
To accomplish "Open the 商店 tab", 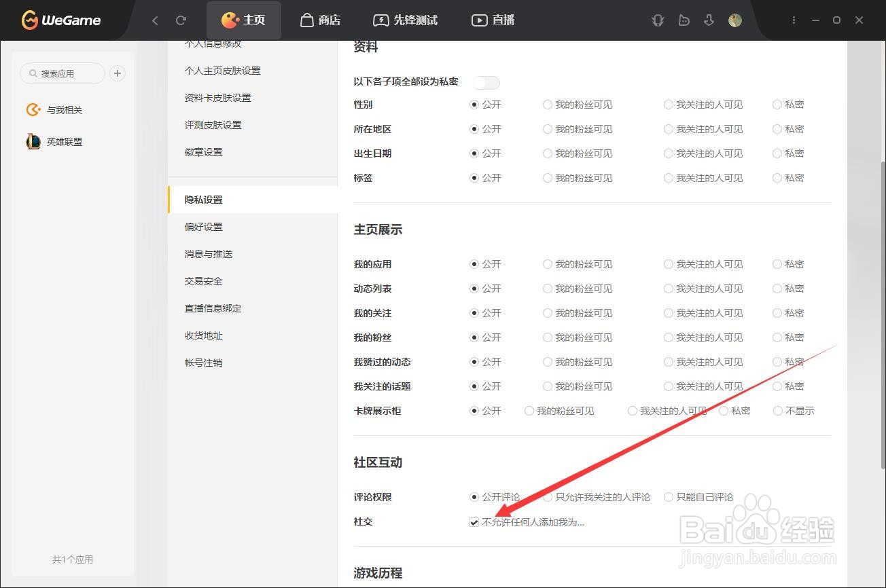I will pyautogui.click(x=320, y=20).
